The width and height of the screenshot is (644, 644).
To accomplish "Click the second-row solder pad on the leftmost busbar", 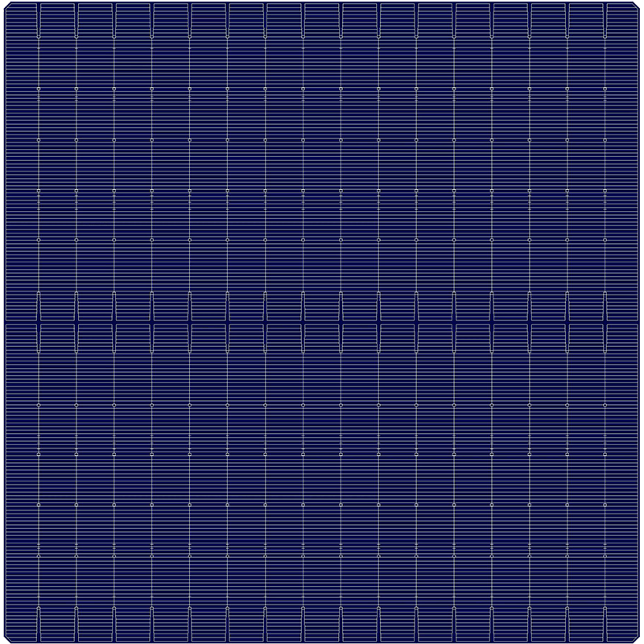I will pyautogui.click(x=38, y=139).
